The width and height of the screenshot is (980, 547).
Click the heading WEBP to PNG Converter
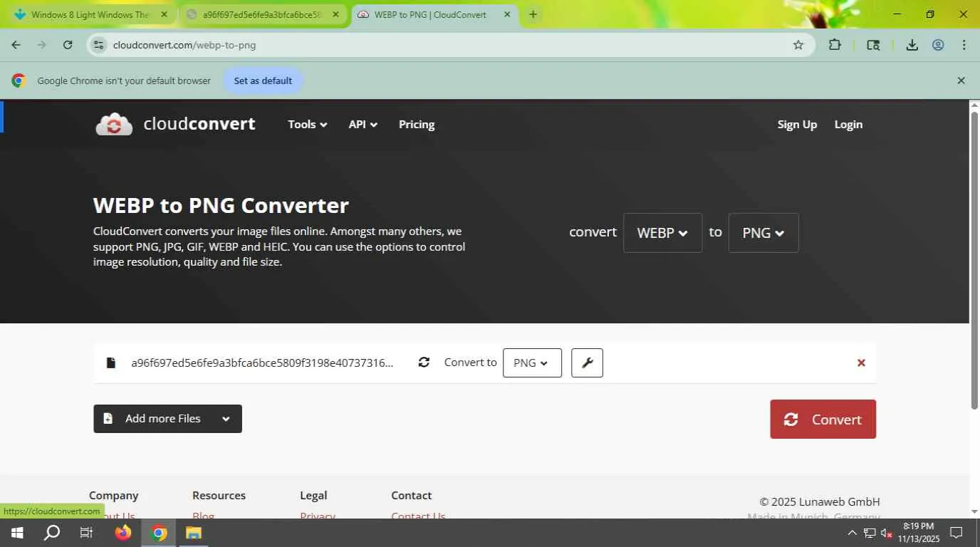click(221, 205)
